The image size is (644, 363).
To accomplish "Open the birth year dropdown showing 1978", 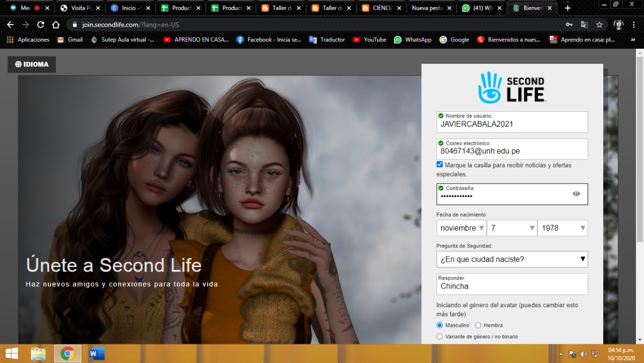I will click(x=562, y=228).
